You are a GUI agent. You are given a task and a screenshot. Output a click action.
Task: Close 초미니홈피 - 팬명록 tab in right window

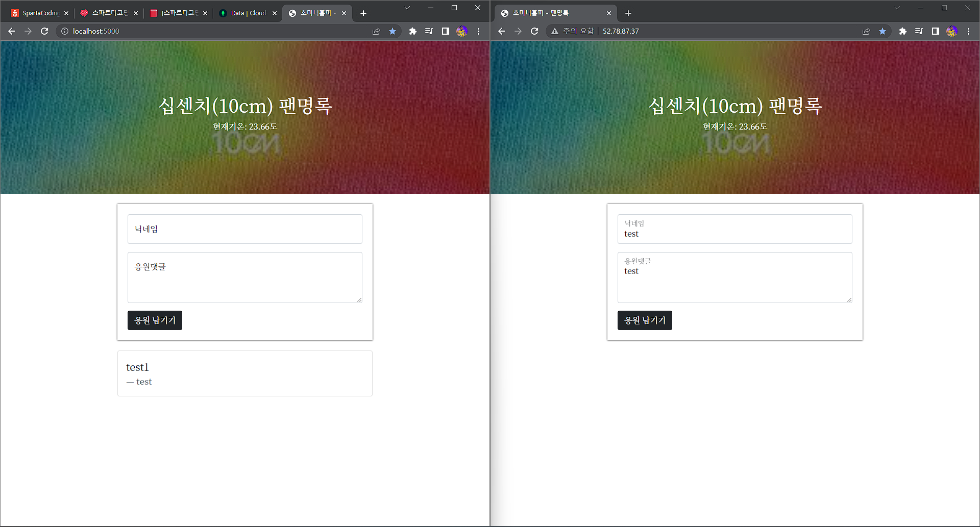609,13
